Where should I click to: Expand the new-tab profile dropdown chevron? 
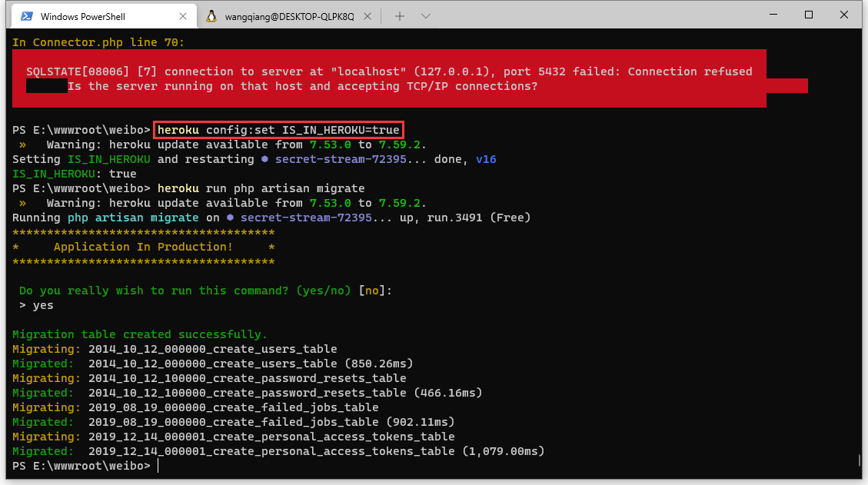[x=426, y=16]
